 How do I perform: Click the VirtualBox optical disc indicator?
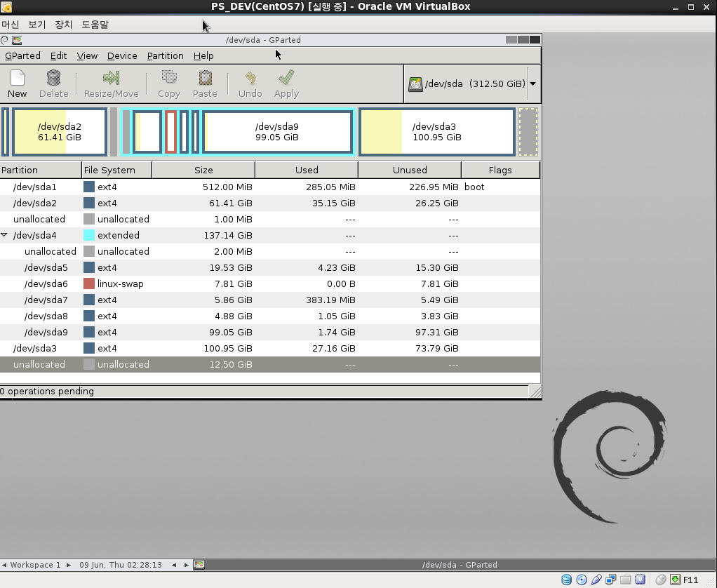(581, 580)
